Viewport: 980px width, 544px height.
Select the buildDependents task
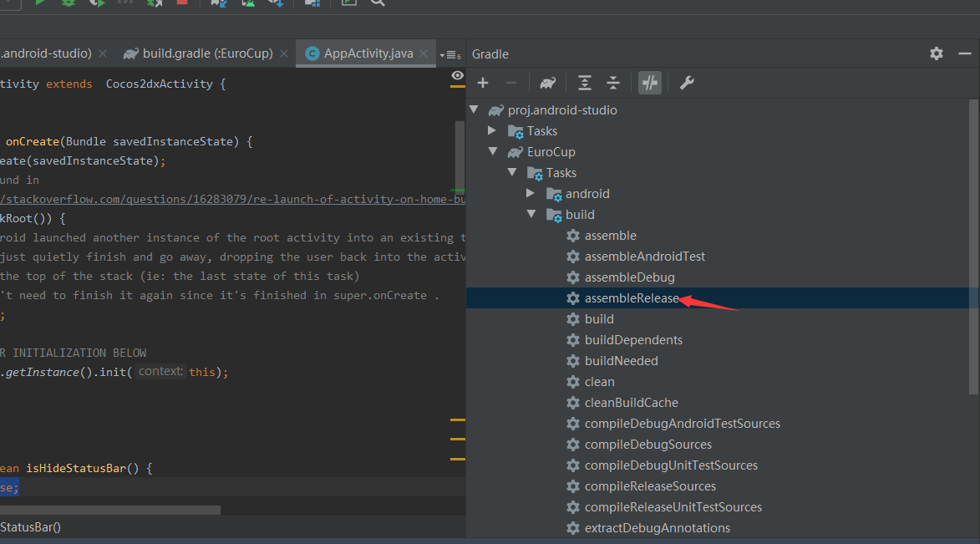click(x=633, y=340)
